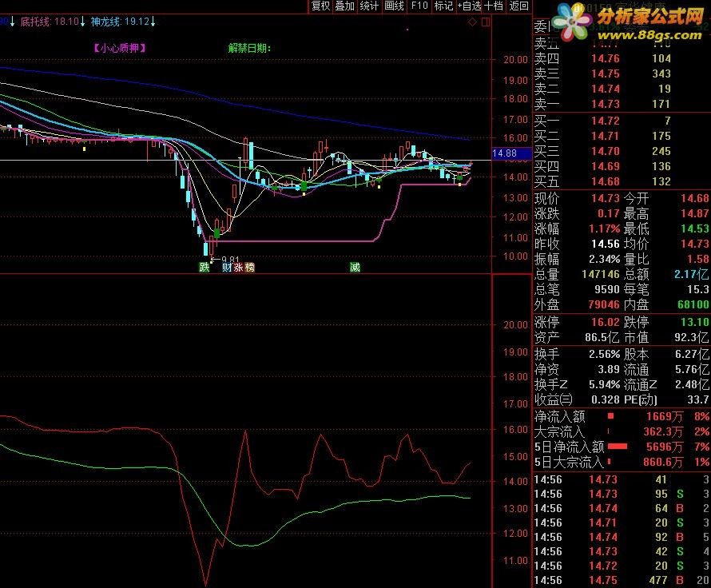The image size is (711, 588).
Task: Click the 标记 mark button
Action: coord(443,6)
